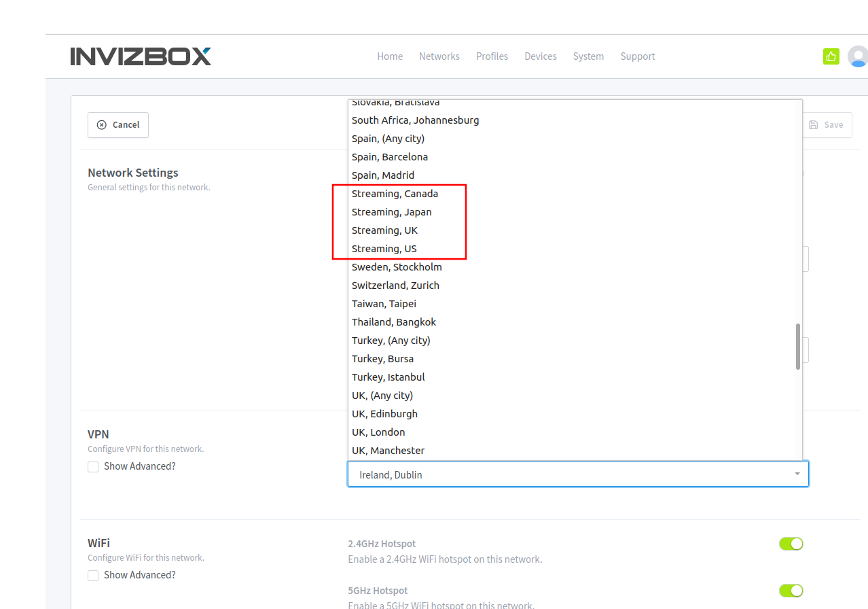Go to the Devices menu
The height and width of the screenshot is (609, 868).
pos(540,56)
